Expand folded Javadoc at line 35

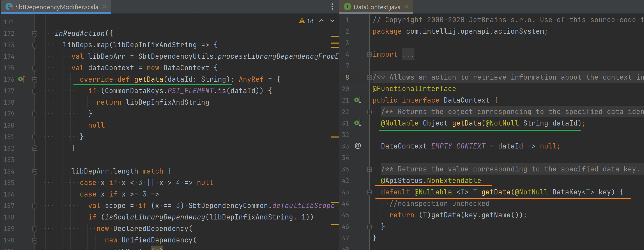369,169
